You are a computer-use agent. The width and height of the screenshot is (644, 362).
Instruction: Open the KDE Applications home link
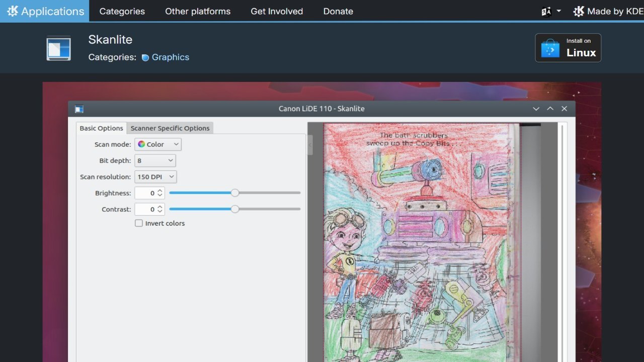(45, 11)
